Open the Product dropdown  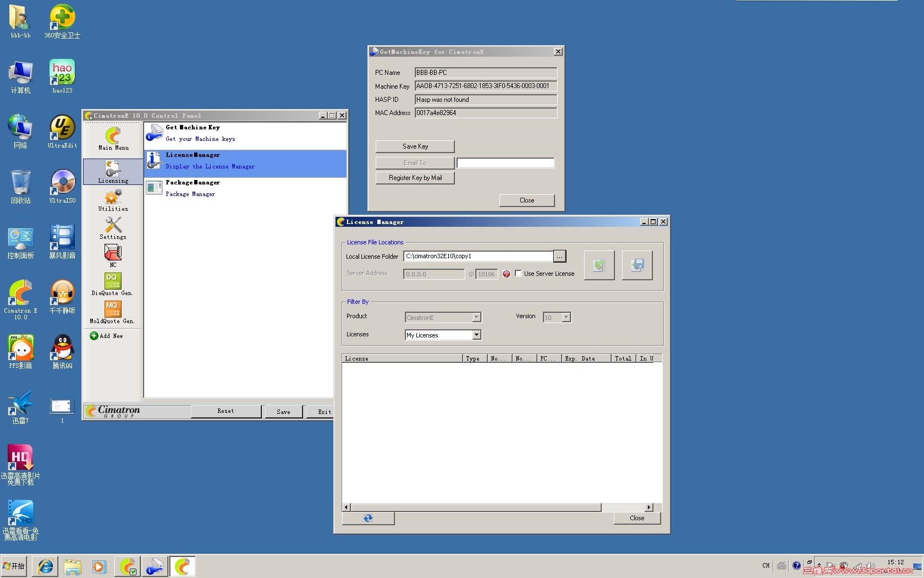point(443,318)
